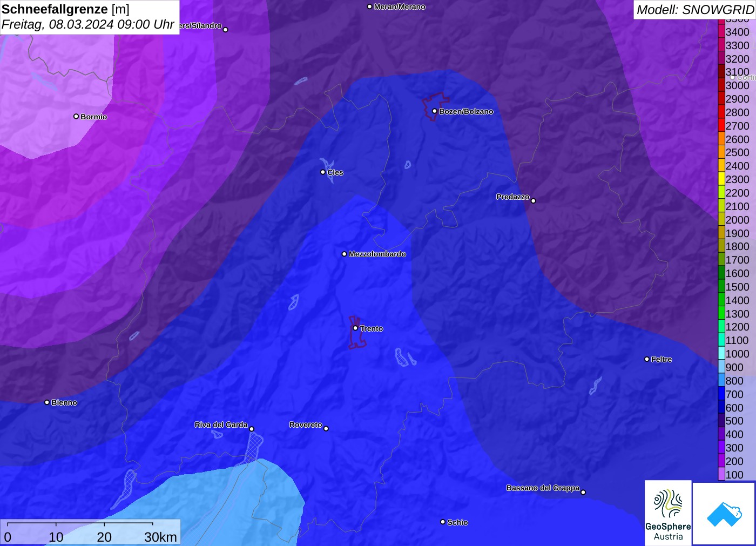Select the 1500 green legend swatch
Viewport: 756px width, 546px height.
click(x=721, y=286)
